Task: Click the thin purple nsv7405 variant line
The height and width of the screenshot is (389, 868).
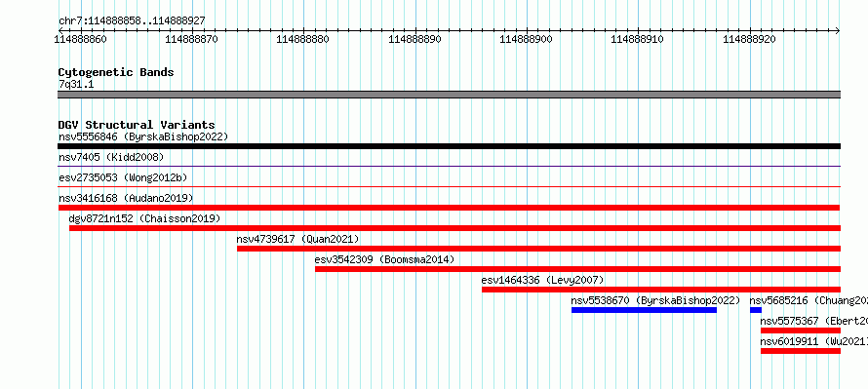Action: (x=450, y=166)
